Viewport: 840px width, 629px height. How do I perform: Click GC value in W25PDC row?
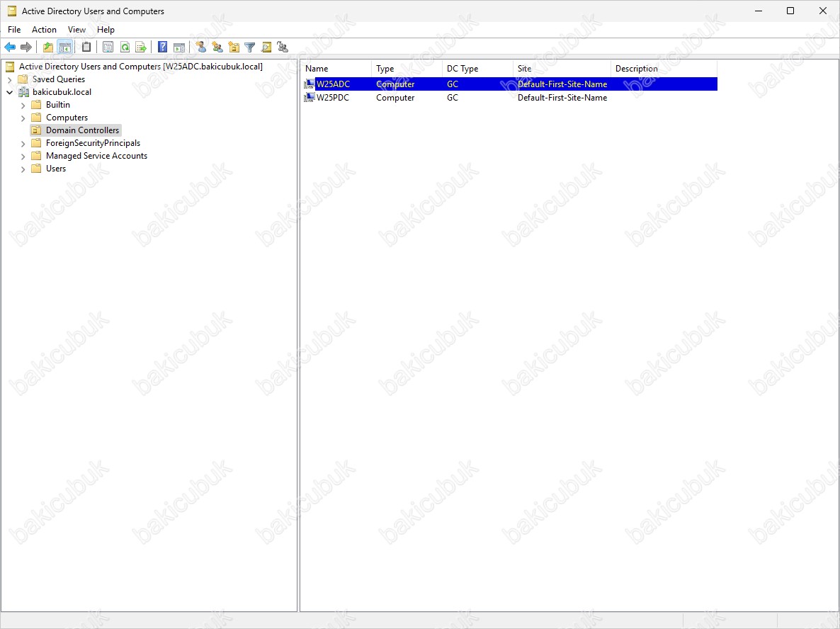(x=453, y=98)
